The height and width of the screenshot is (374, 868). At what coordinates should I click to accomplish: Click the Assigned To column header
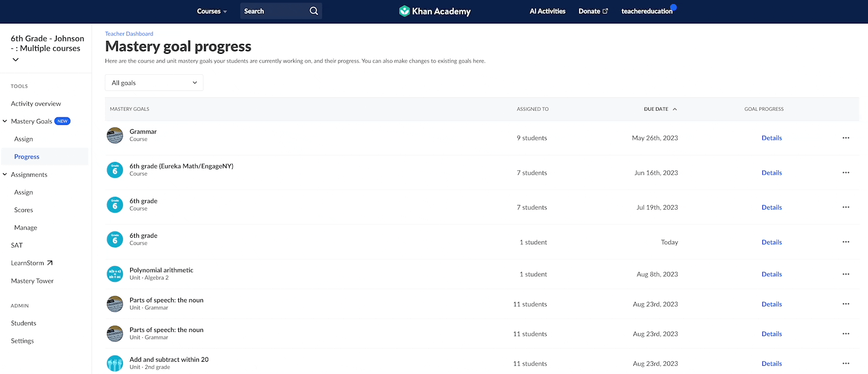pos(532,109)
